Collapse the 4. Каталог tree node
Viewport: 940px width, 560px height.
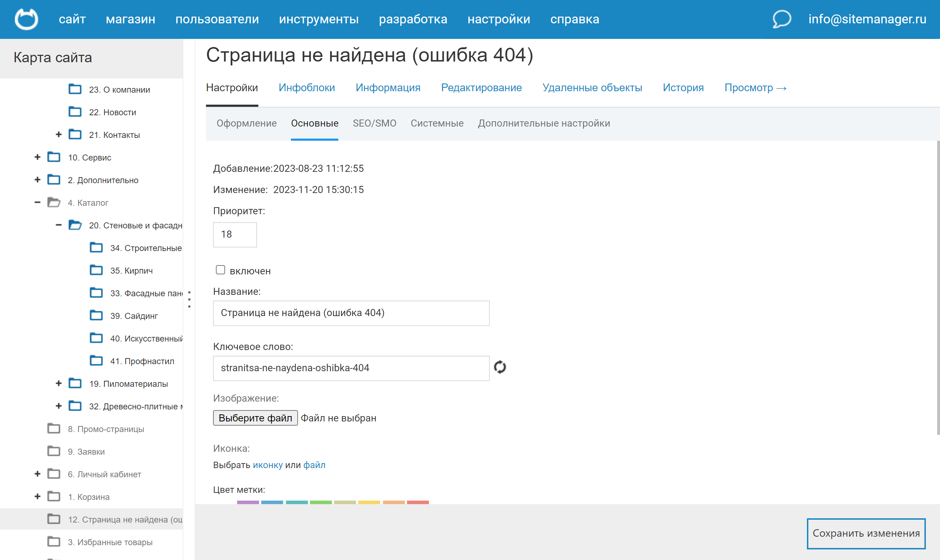pyautogui.click(x=37, y=202)
